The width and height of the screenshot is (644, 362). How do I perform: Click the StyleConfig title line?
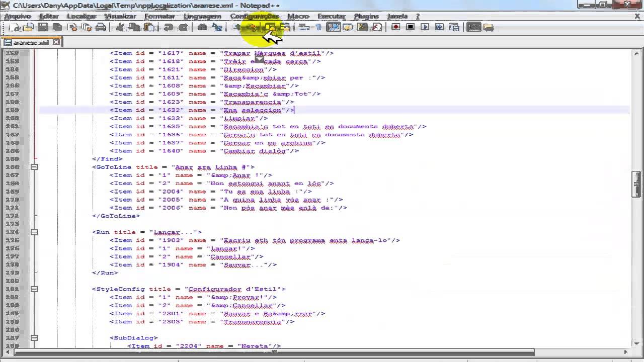[x=189, y=289]
